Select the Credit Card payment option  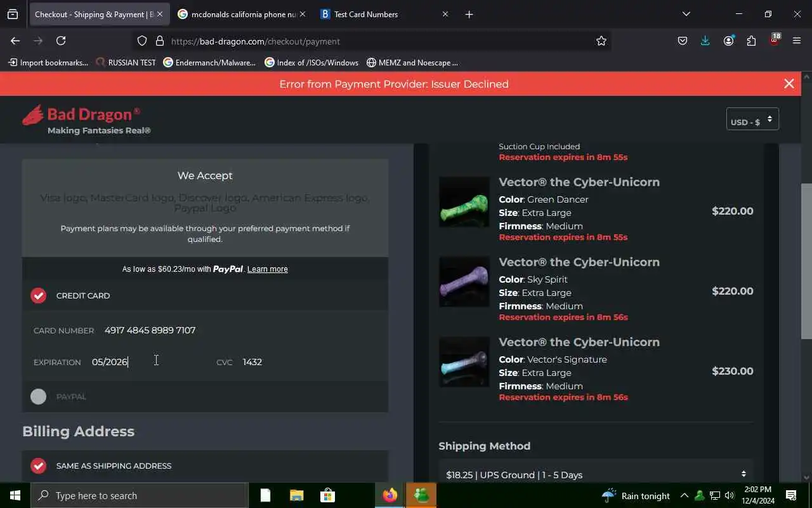click(x=39, y=295)
